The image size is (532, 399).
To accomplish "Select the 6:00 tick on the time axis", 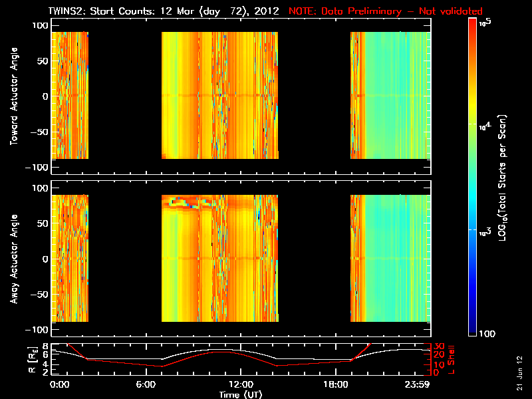I will coord(150,384).
